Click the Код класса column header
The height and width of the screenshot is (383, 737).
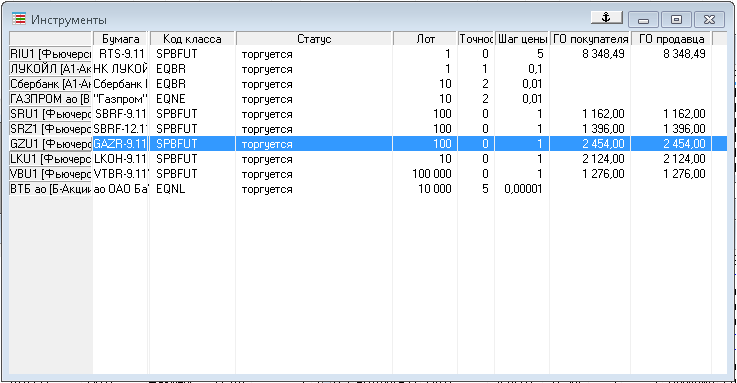point(192,39)
